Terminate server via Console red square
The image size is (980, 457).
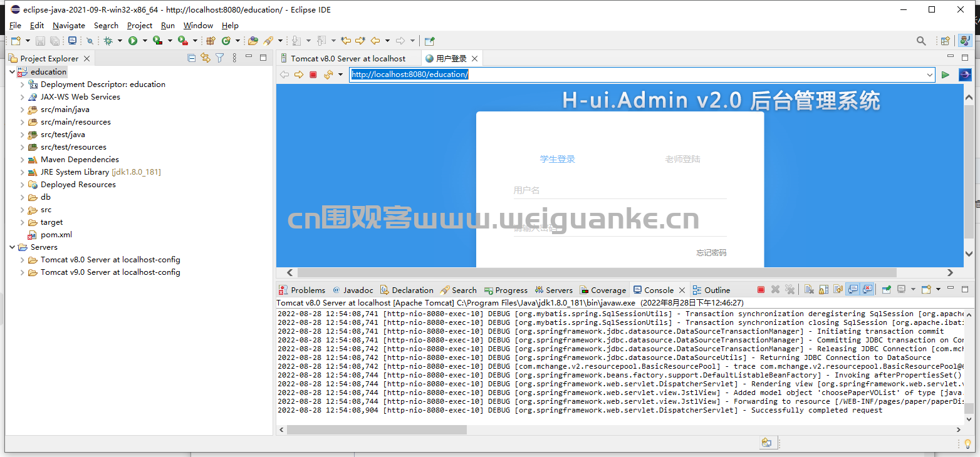[761, 290]
